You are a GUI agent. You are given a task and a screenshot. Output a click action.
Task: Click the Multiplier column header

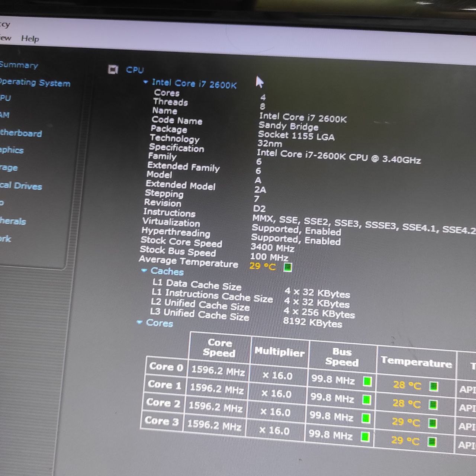click(x=279, y=352)
